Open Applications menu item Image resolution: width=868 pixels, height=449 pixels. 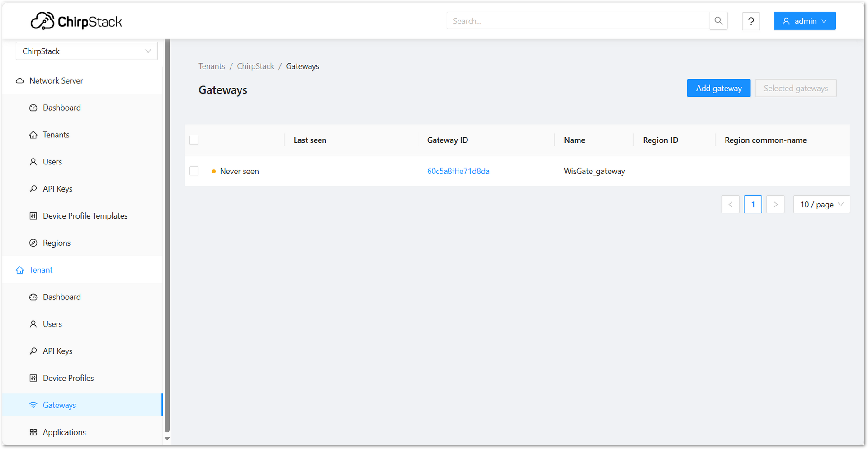(82, 432)
